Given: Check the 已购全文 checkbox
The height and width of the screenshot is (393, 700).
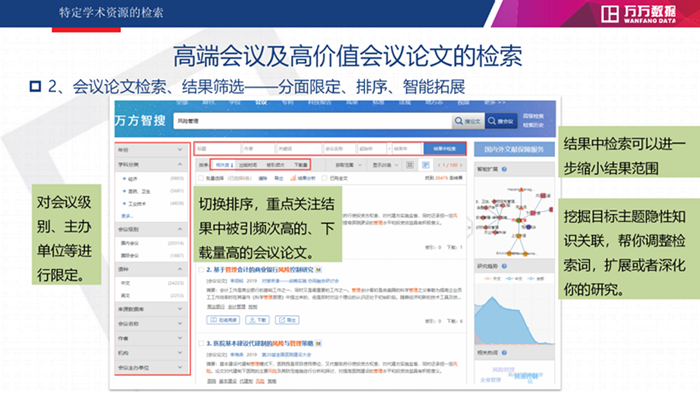Looking at the screenshot, I should point(325,178).
